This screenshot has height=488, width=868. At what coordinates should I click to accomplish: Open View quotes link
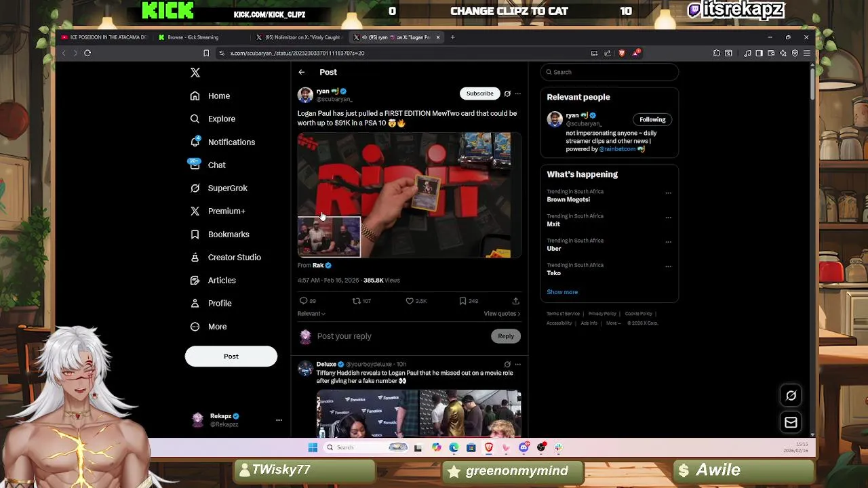(502, 314)
